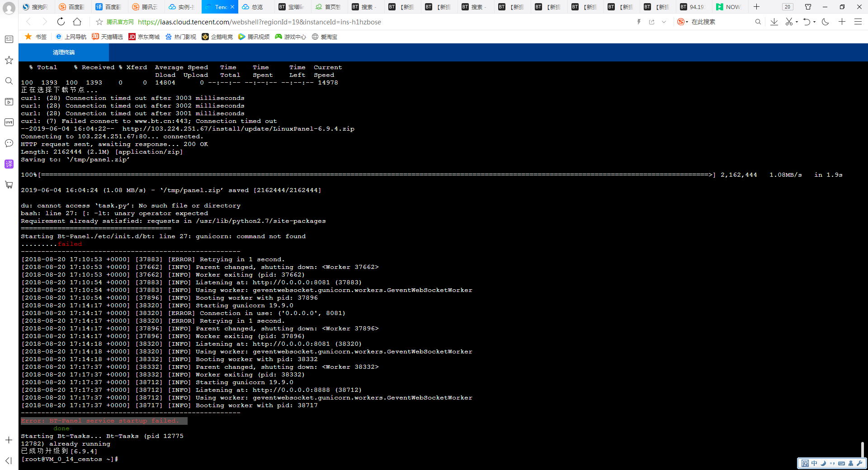Click the terminal vertical scrollbar

(x=863, y=450)
